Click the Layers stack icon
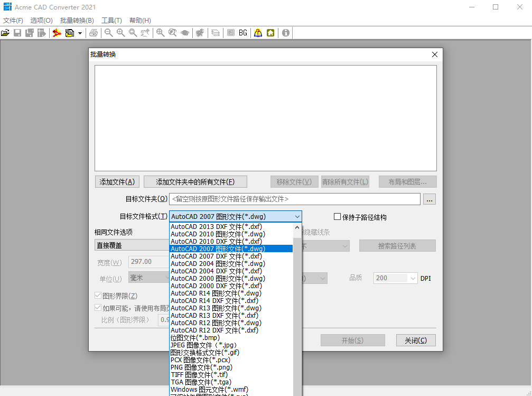The width and height of the screenshot is (532, 396). click(216, 33)
